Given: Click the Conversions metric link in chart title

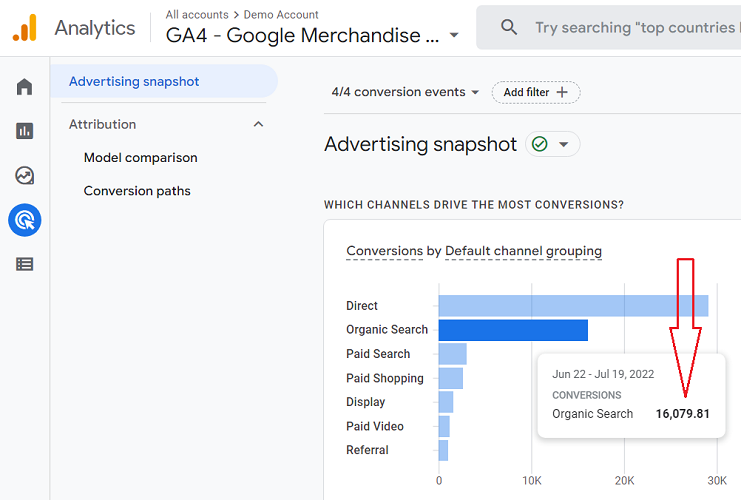Looking at the screenshot, I should pos(385,250).
